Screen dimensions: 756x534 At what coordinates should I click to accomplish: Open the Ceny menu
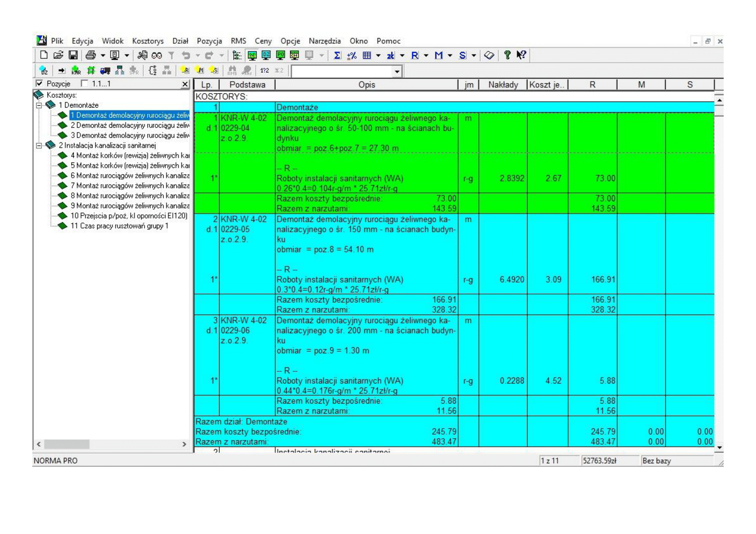[x=263, y=41]
